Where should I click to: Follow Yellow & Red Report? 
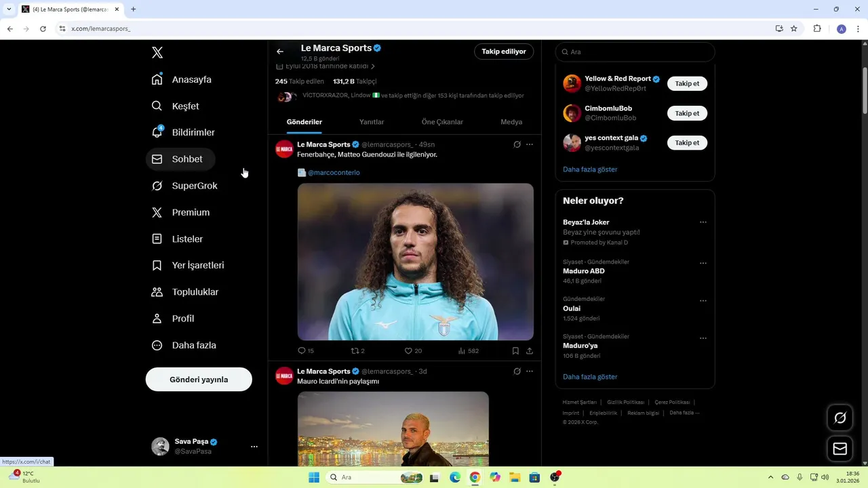click(687, 83)
